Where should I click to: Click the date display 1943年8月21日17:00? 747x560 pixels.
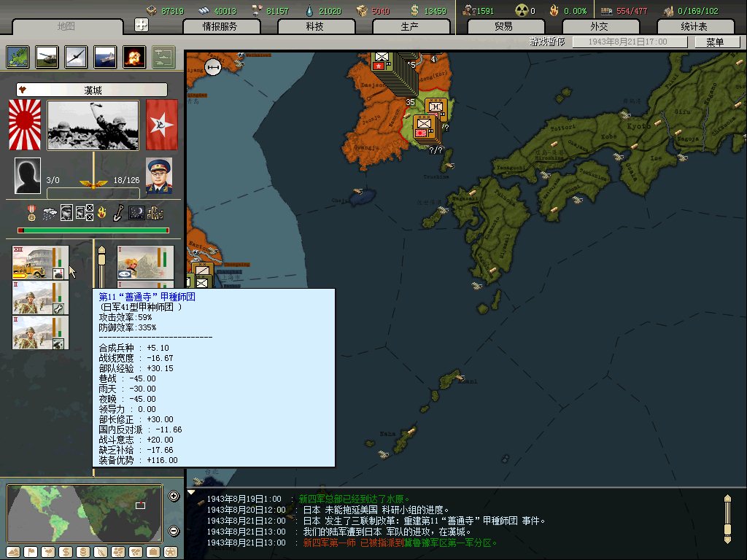coord(628,42)
